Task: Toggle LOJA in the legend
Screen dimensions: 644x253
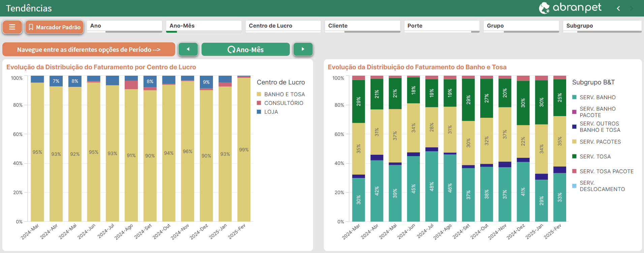Action: click(271, 112)
